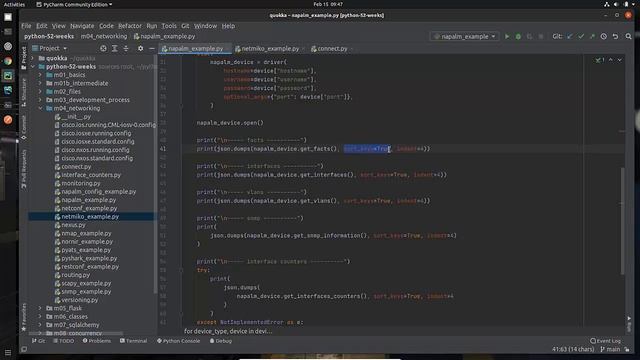Open the Pull Requests side tab
640x360 pixels.
(x=24, y=169)
